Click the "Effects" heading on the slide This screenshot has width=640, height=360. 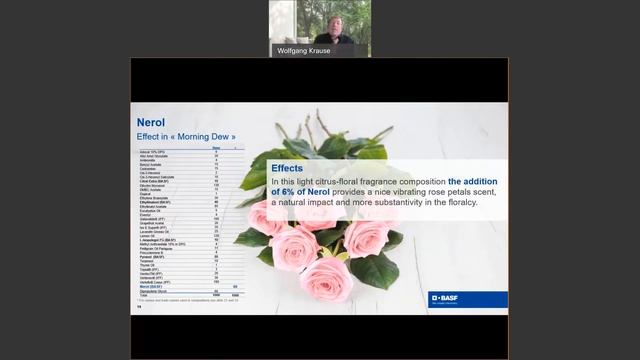click(287, 168)
